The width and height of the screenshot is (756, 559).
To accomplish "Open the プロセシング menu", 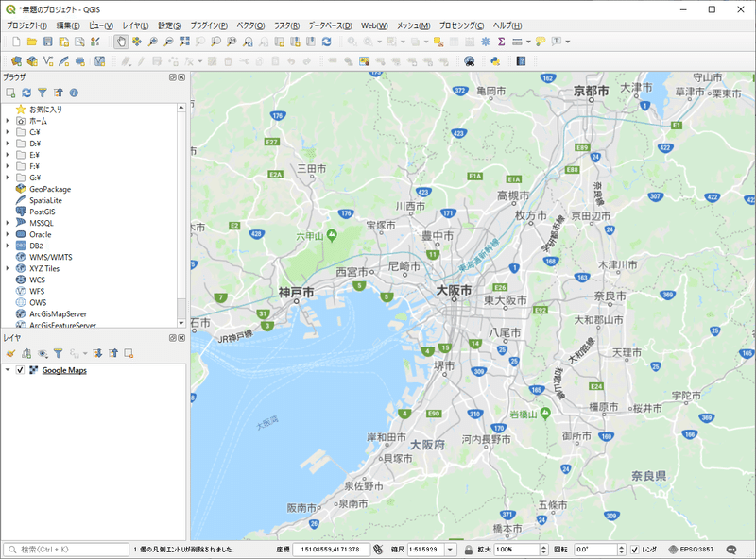I will [461, 25].
